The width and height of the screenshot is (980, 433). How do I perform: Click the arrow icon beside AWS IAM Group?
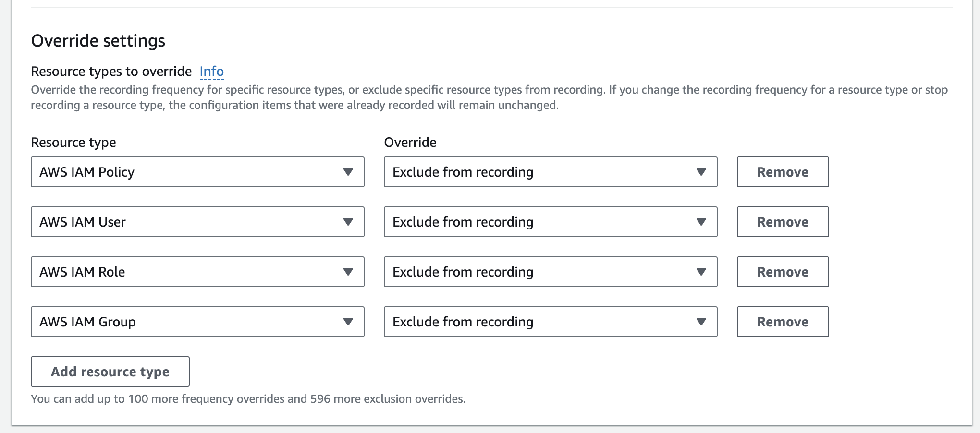tap(348, 322)
